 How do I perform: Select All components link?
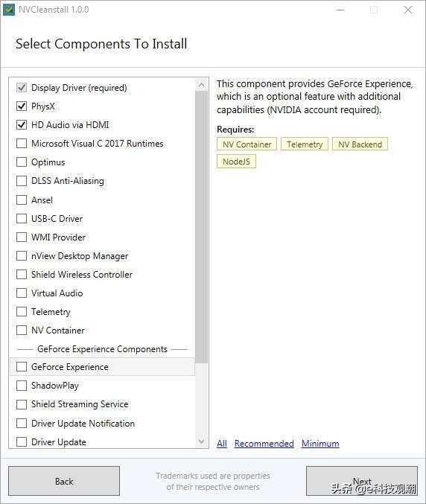(x=222, y=444)
